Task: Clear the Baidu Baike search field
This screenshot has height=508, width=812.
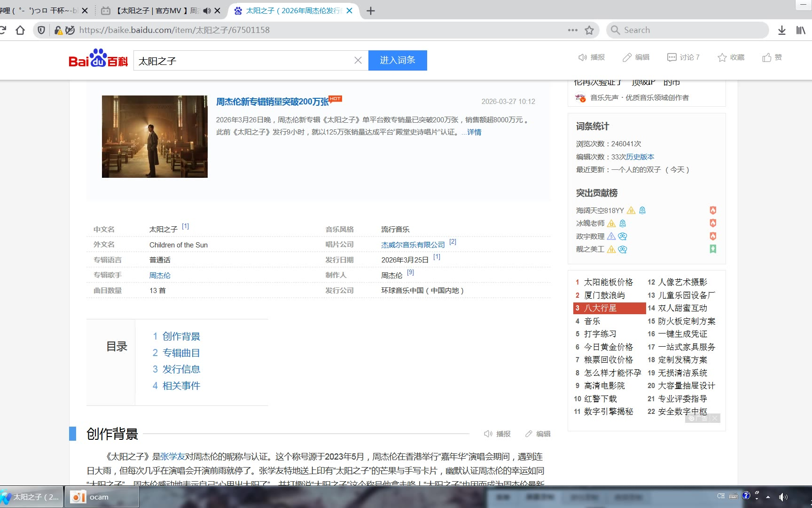Action: click(x=358, y=60)
